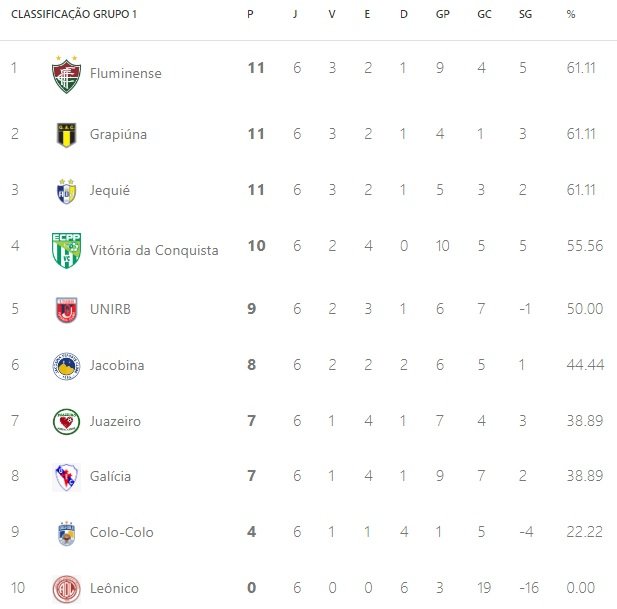This screenshot has height=609, width=617.
Task: Click the Fluminense team crest
Action: click(66, 75)
